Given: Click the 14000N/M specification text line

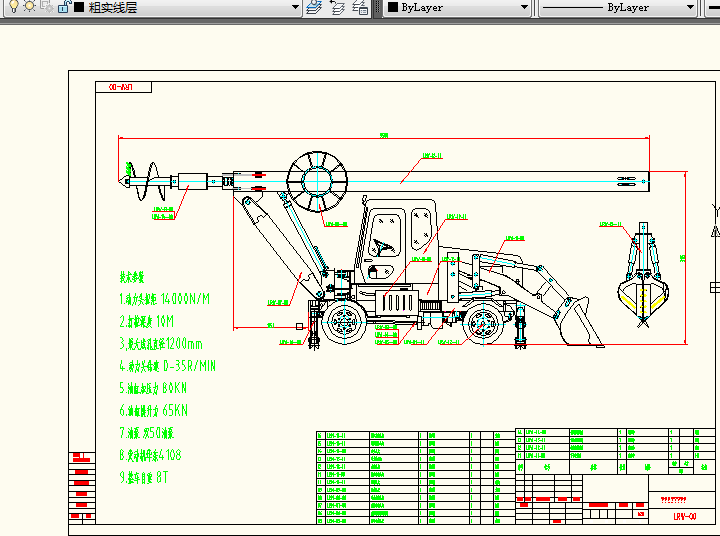Looking at the screenshot, I should [x=165, y=299].
